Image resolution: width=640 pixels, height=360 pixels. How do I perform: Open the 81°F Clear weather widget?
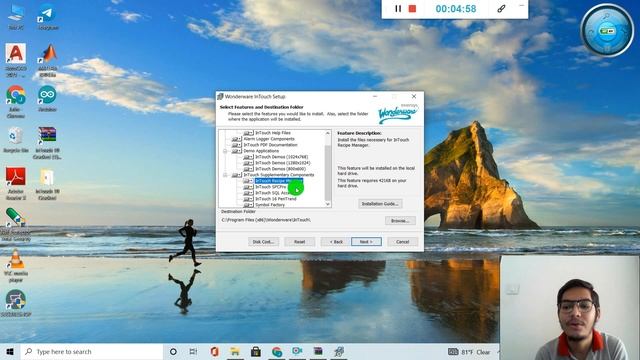(x=469, y=351)
